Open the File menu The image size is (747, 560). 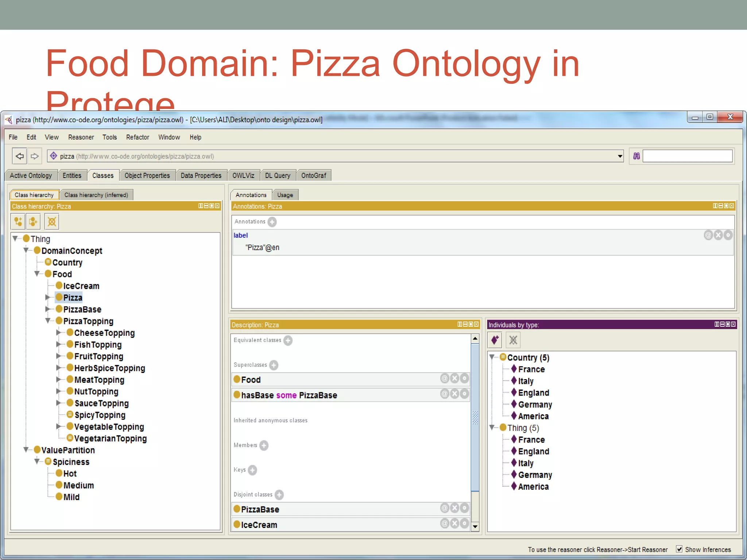coord(13,137)
